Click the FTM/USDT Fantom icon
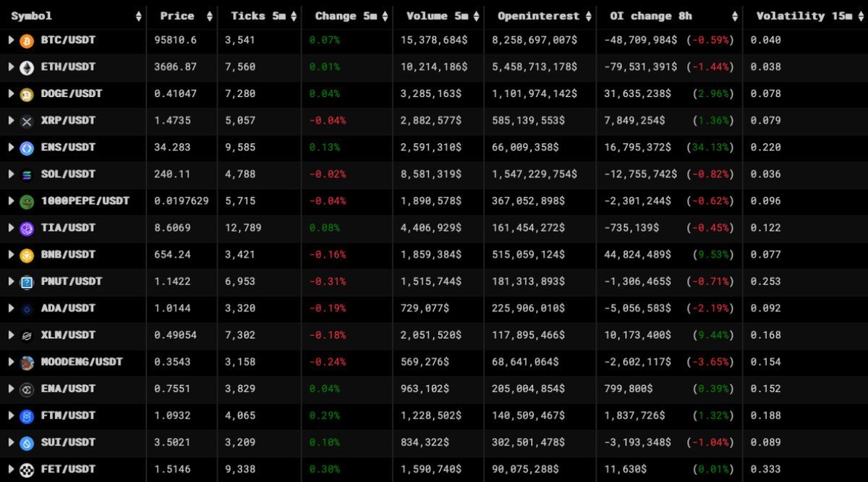This screenshot has height=482, width=868. point(27,415)
